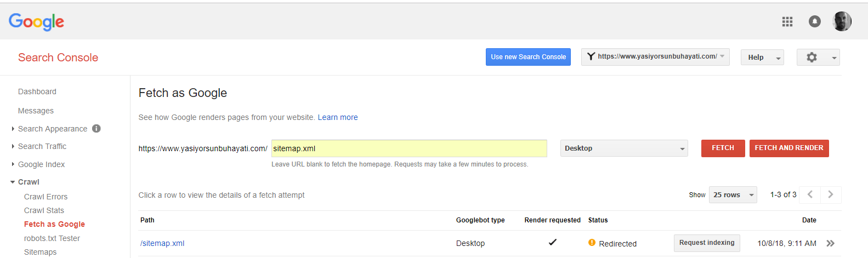Collapse the Crawl section in sidebar
Screen dimensions: 868x258
point(29,182)
